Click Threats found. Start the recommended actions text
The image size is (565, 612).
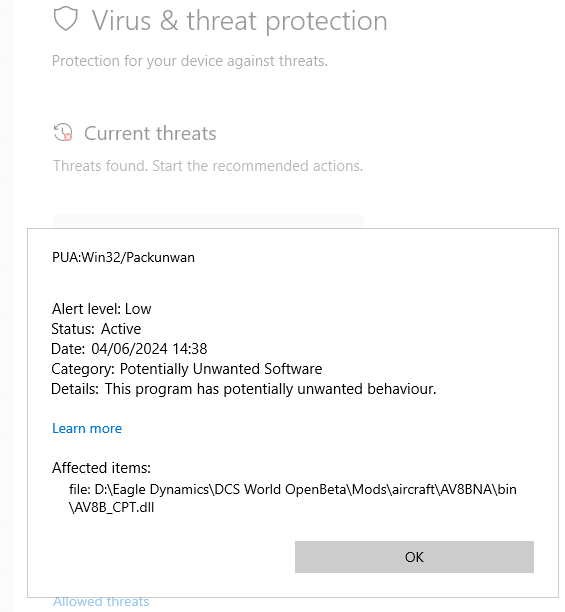(x=208, y=166)
